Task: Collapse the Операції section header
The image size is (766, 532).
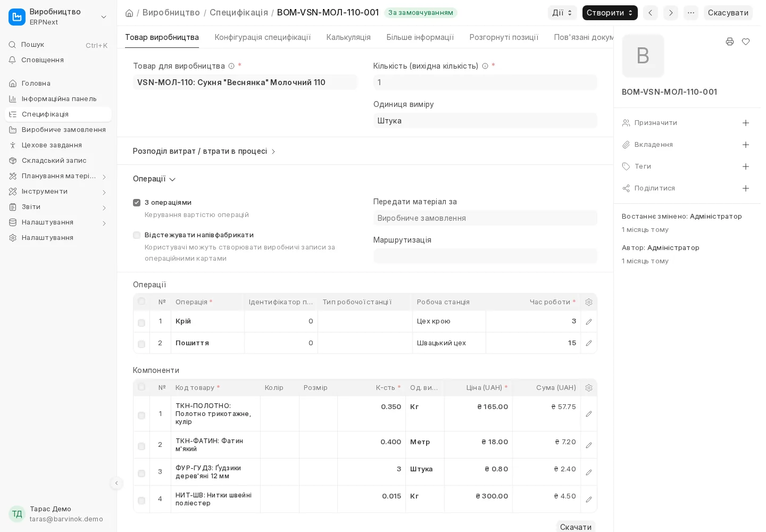Action: (x=154, y=179)
